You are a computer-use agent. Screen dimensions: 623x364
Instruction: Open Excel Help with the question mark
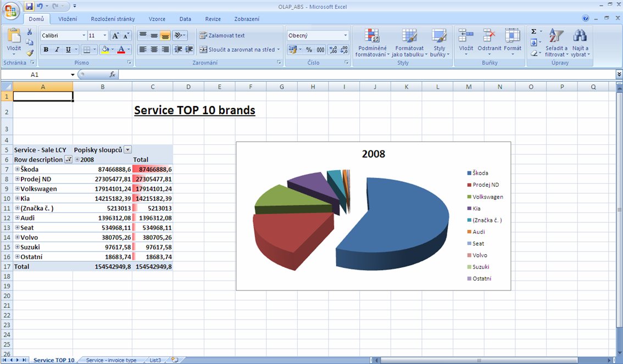585,18
